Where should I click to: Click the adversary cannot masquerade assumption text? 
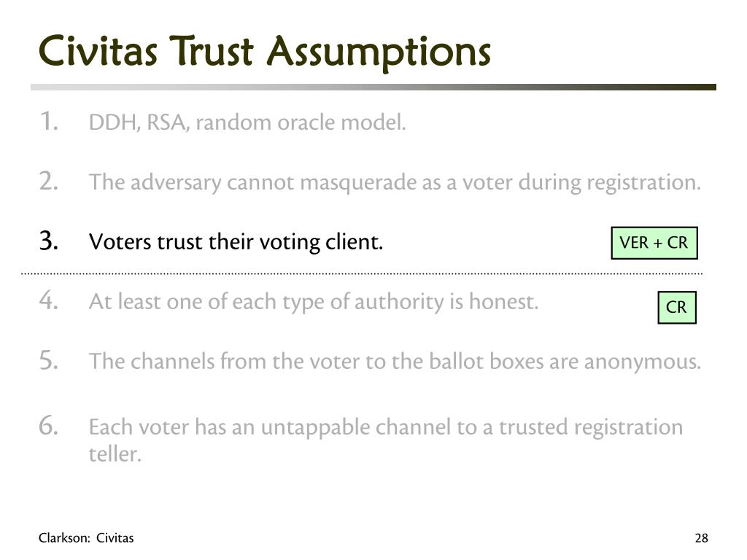(395, 182)
